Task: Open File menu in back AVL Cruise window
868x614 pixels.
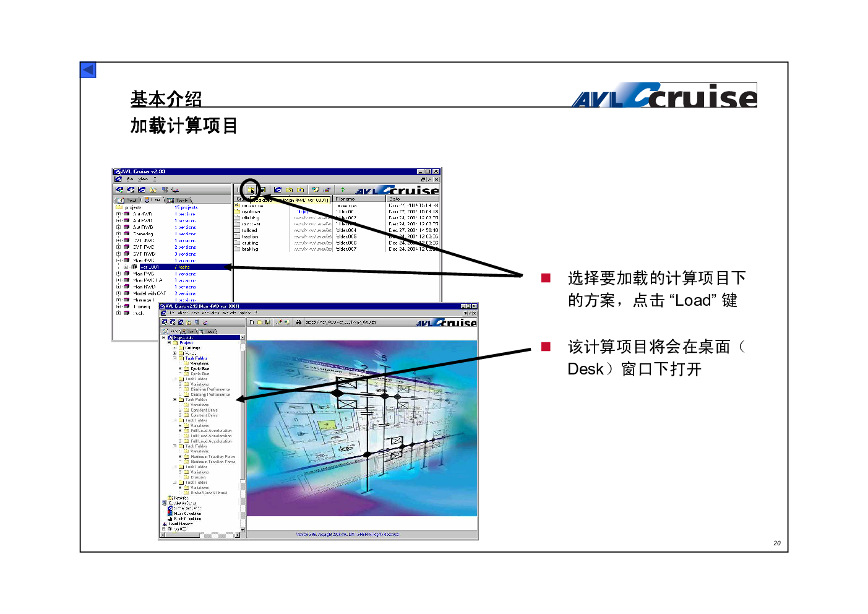Action: 130,179
